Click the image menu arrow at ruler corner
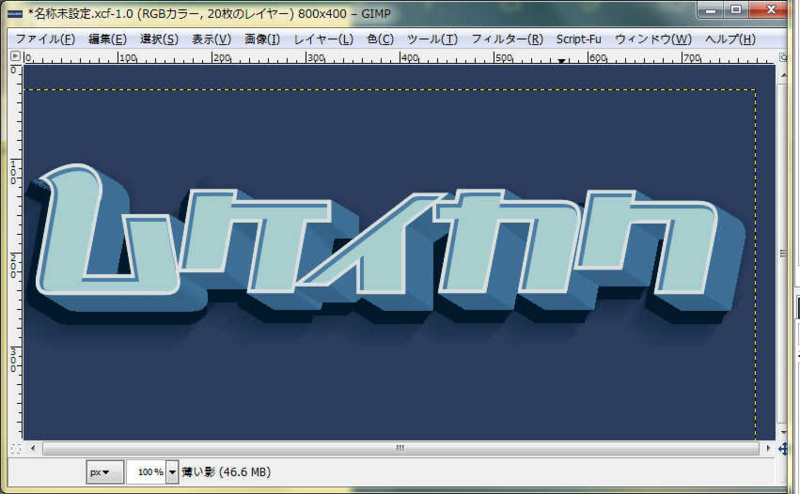Image resolution: width=800 pixels, height=494 pixels. (15, 56)
